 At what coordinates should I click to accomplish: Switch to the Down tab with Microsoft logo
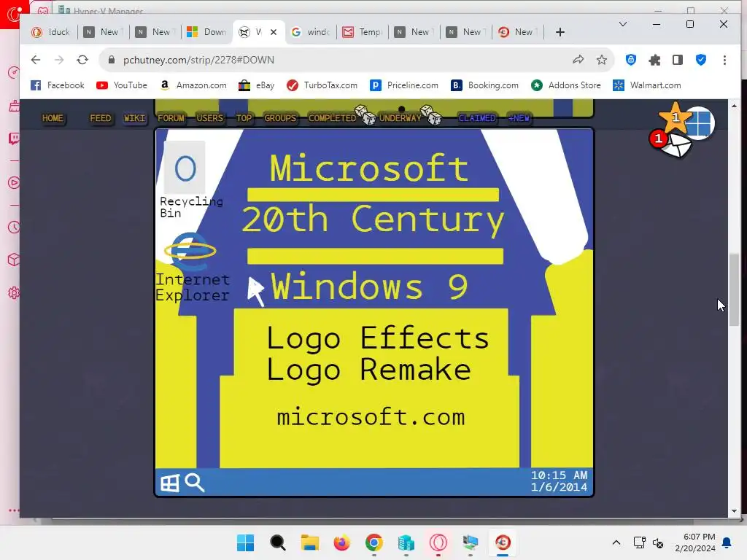[206, 32]
